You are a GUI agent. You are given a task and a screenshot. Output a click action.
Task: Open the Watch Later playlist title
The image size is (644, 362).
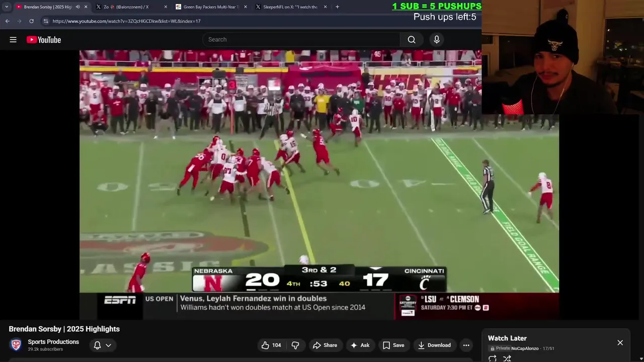[507, 338]
